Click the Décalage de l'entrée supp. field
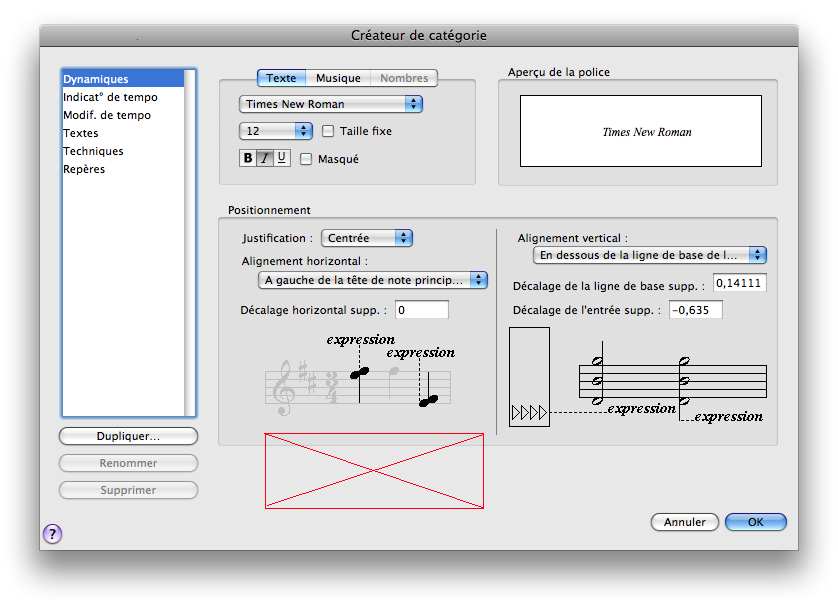Viewport: 838px width, 605px height. 695,310
